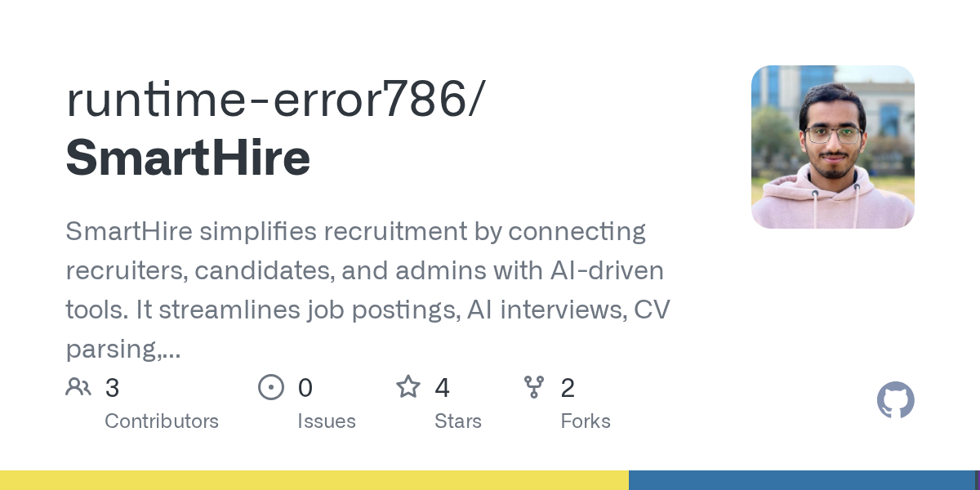This screenshot has width=980, height=490.
Task: Click the line starting 'SmartHire simplifies recruitment'
Action: pos(355,232)
